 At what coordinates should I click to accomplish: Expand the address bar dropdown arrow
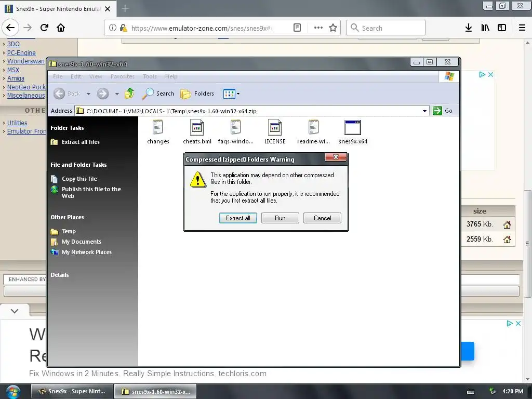(424, 111)
